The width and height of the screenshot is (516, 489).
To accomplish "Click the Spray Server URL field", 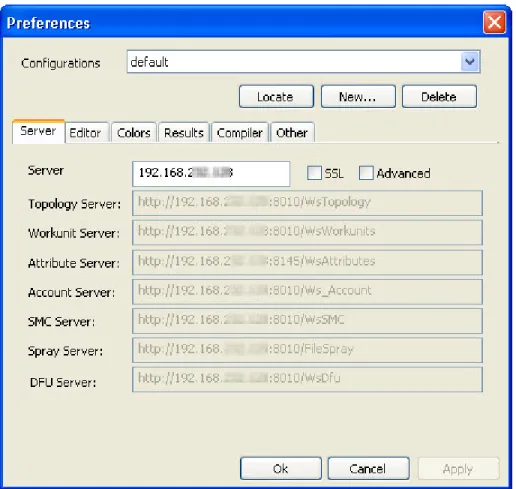I will [307, 350].
